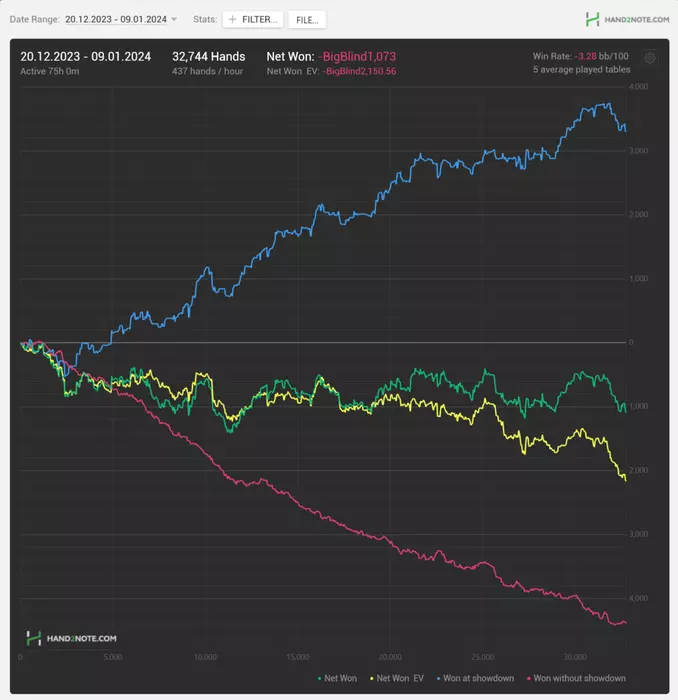The height and width of the screenshot is (700, 678).
Task: Click the blue Won at showdown legend dot
Action: 438,679
